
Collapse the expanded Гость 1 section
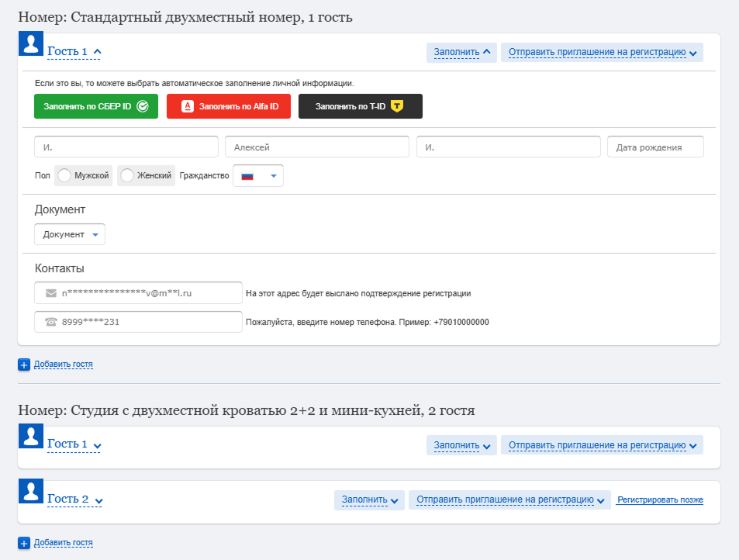pos(74,52)
